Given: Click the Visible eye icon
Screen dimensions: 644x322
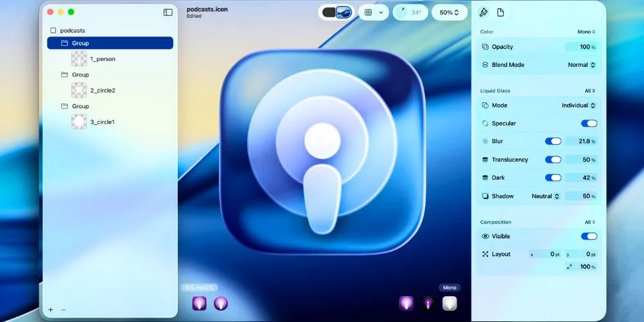Looking at the screenshot, I should click(485, 236).
